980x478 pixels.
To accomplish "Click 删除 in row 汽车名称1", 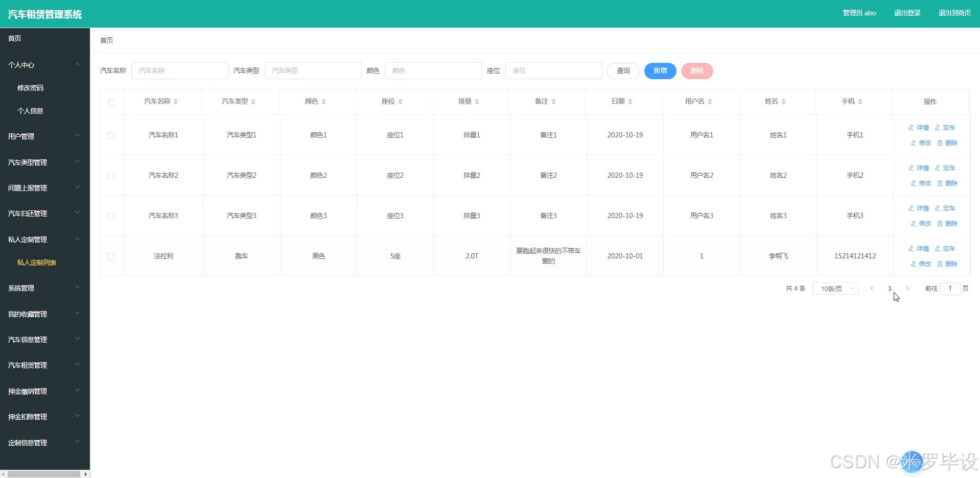I will point(947,143).
